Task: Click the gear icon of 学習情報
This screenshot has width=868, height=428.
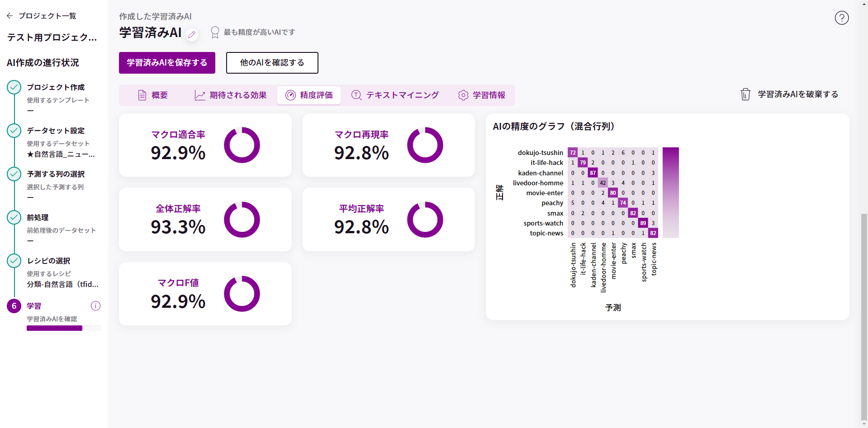Action: (x=463, y=95)
